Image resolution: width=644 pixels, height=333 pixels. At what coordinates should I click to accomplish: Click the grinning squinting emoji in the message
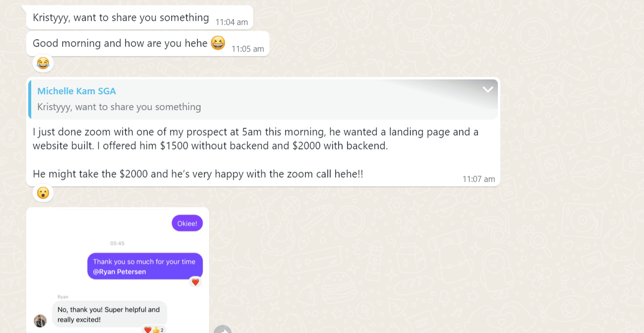coord(218,43)
